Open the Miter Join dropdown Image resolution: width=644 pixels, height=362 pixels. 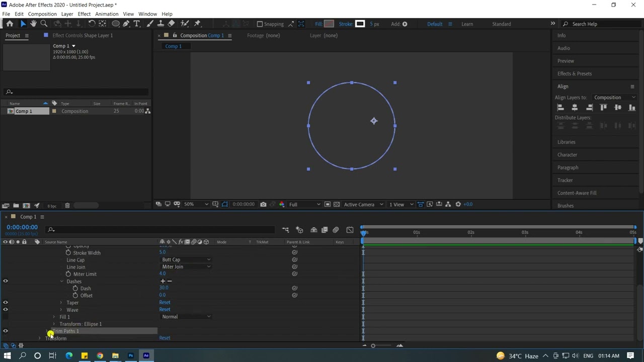(186, 267)
